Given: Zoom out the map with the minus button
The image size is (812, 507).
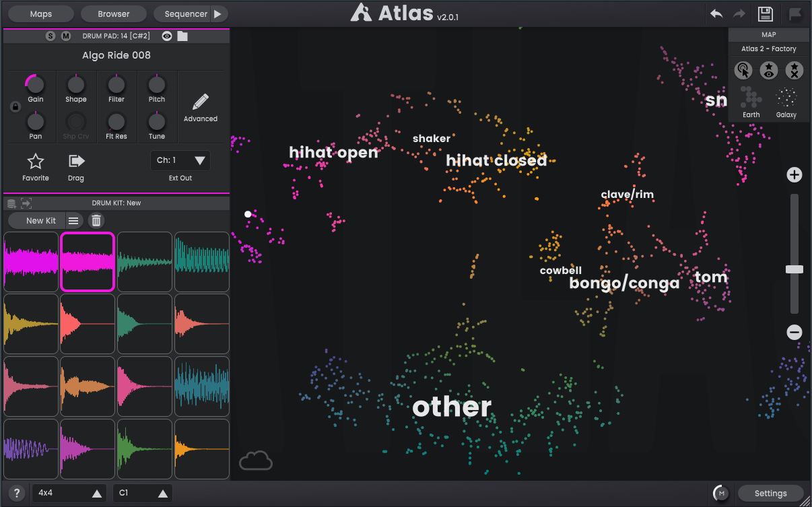Looking at the screenshot, I should point(794,332).
